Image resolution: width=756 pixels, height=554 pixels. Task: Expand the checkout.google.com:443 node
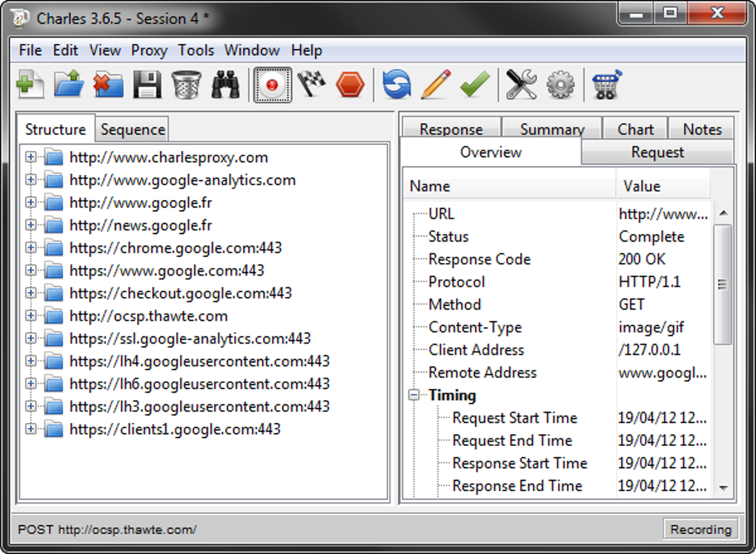point(31,293)
